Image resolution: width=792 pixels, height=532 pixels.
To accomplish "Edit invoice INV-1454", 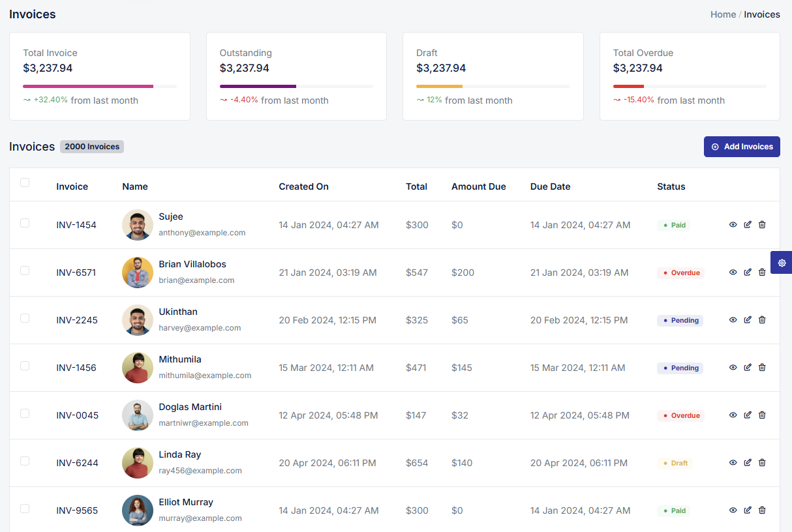I will coord(748,224).
